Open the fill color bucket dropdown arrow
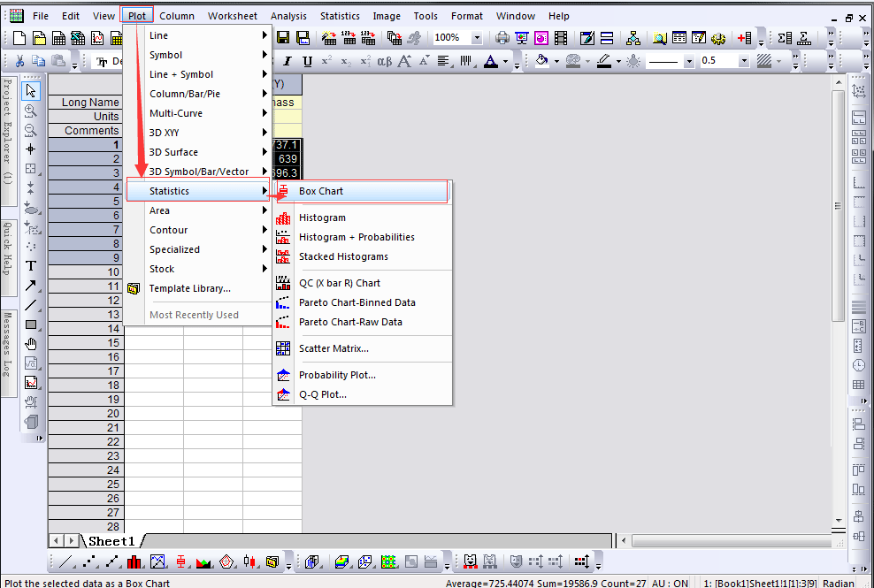 pos(556,61)
